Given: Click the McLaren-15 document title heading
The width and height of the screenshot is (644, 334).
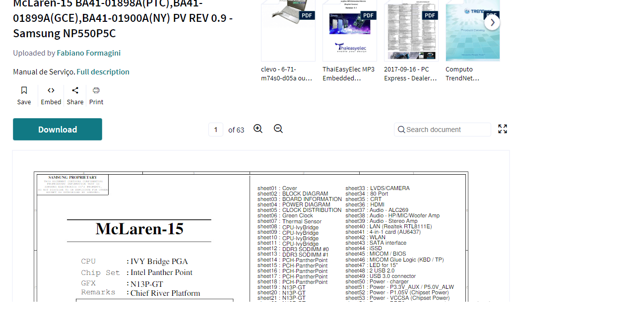Looking at the screenshot, I should pos(123,18).
